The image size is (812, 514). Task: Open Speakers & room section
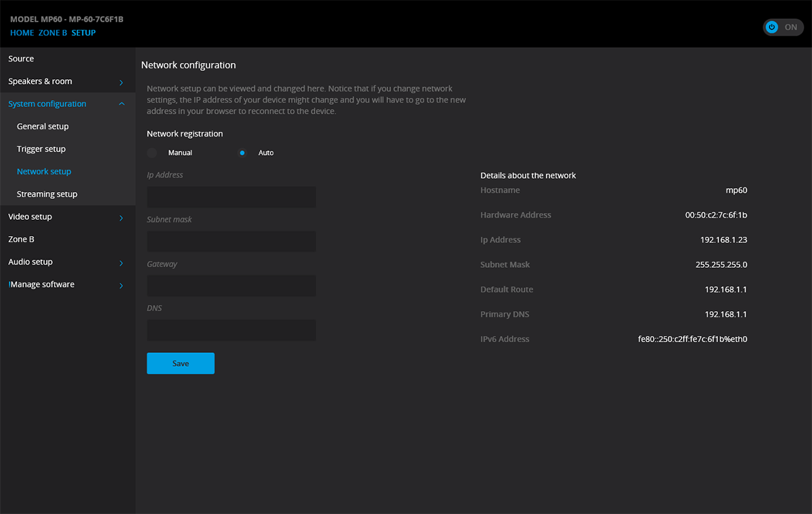coord(68,81)
